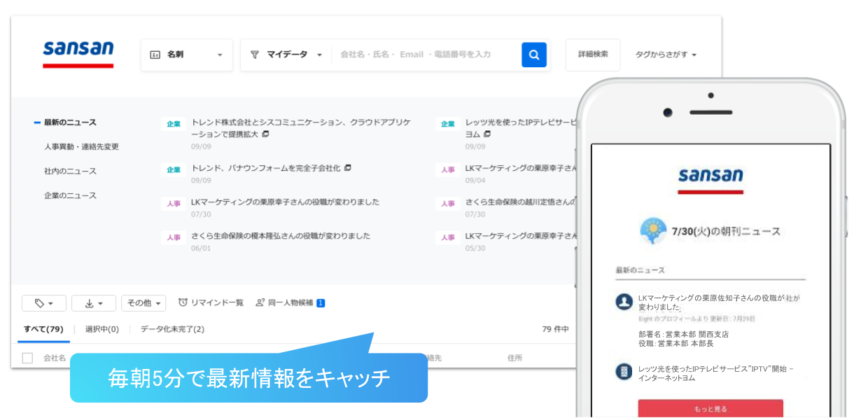Open external link icon beside トレンド、バナウンフォームを完全子会社化
868x418 pixels.
click(348, 168)
